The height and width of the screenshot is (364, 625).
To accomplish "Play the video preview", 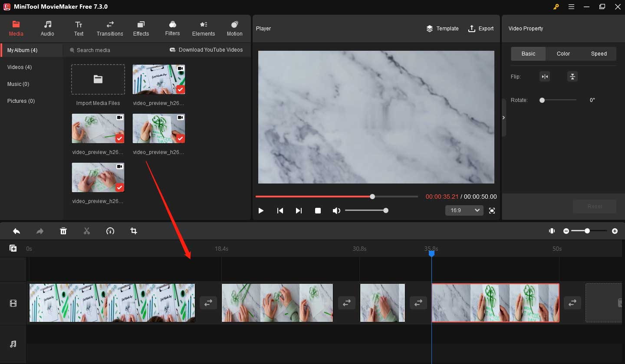I will point(261,210).
